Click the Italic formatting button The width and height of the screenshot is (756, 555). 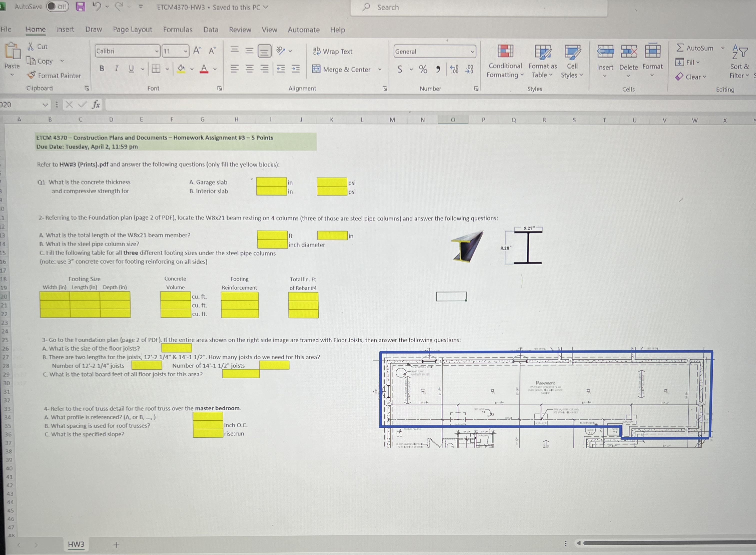coord(117,68)
